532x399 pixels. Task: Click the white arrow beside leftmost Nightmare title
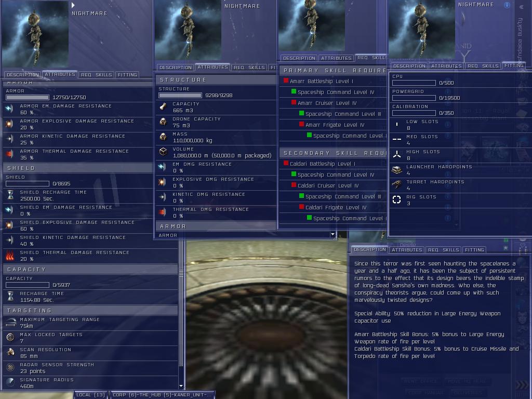click(x=73, y=5)
